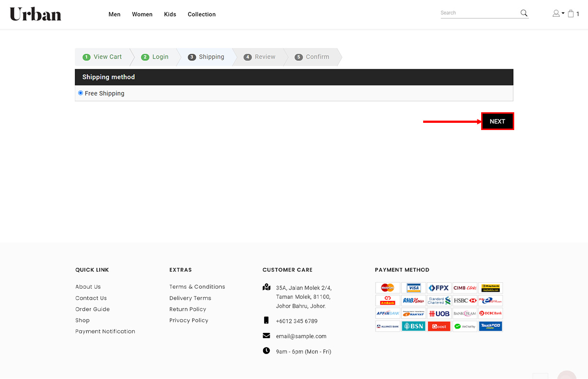This screenshot has width=588, height=379.
Task: Click the 9am - 6pm (Mon - Fri) text
Action: [303, 352]
